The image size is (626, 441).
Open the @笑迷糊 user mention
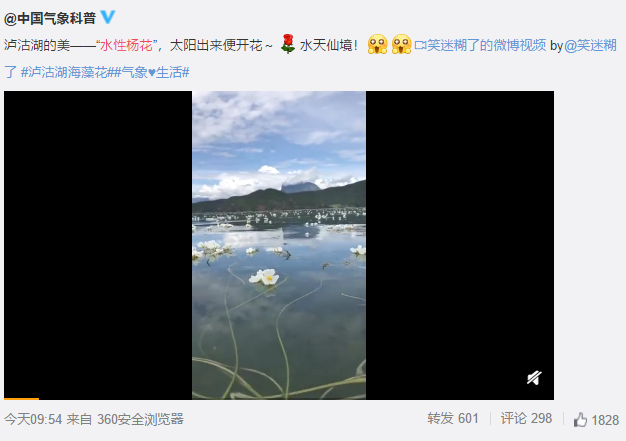pyautogui.click(x=590, y=45)
